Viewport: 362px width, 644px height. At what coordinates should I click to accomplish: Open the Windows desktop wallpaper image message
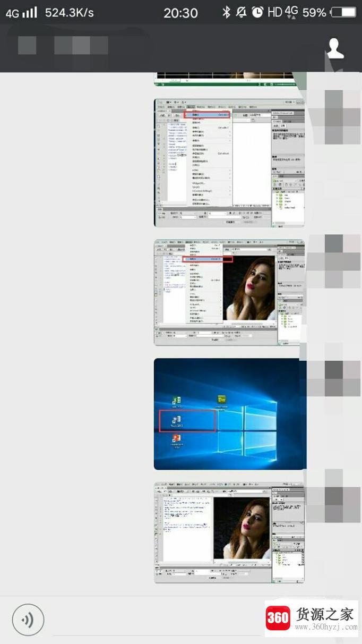pos(230,414)
